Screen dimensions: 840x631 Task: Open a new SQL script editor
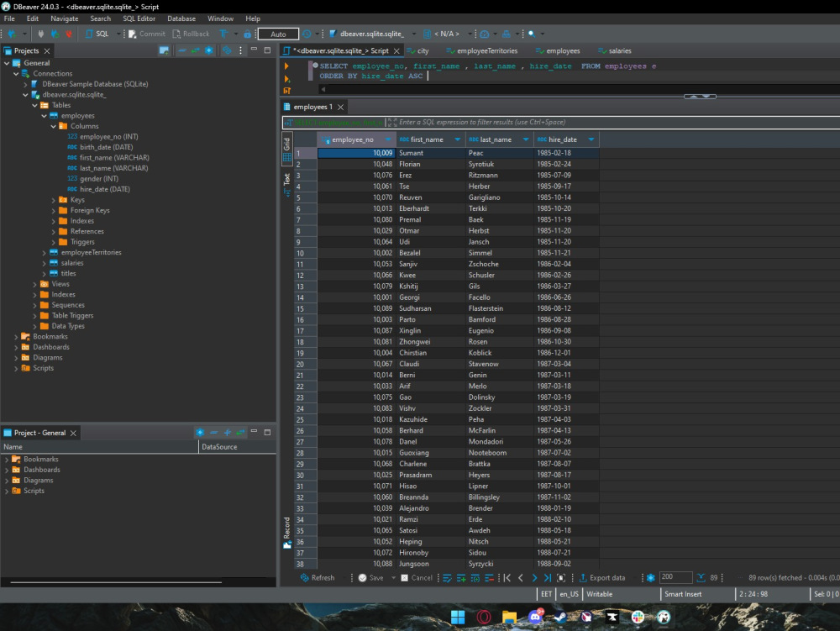click(x=97, y=34)
